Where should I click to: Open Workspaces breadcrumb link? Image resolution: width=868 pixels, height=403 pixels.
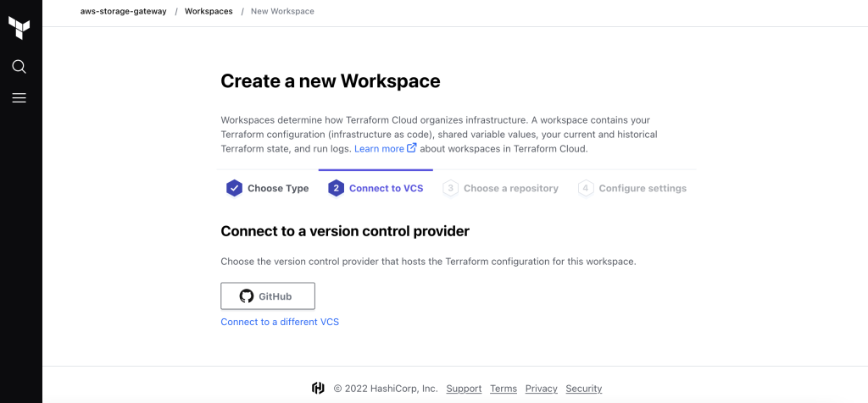click(209, 11)
